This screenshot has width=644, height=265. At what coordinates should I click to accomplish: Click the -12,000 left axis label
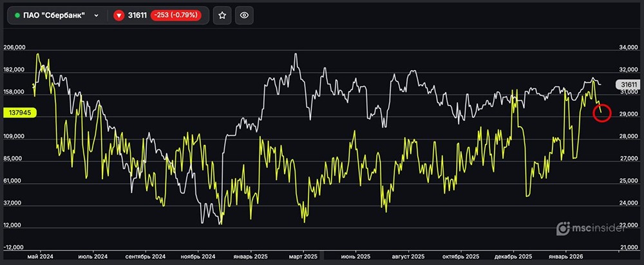coord(14,248)
